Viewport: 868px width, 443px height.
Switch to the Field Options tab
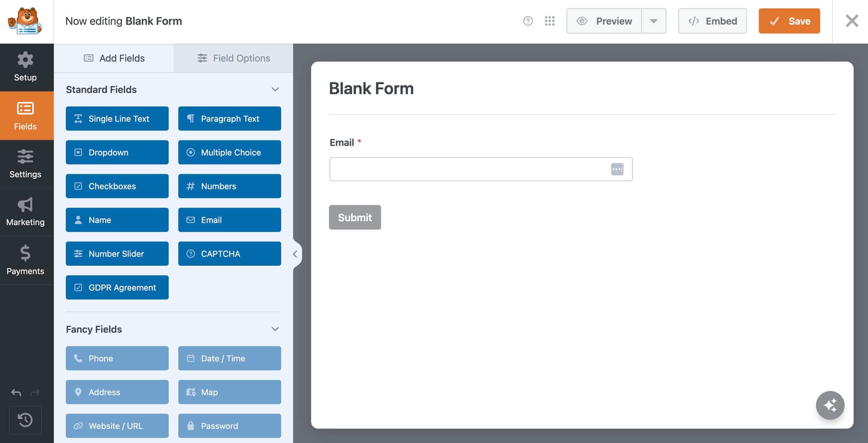(x=234, y=58)
